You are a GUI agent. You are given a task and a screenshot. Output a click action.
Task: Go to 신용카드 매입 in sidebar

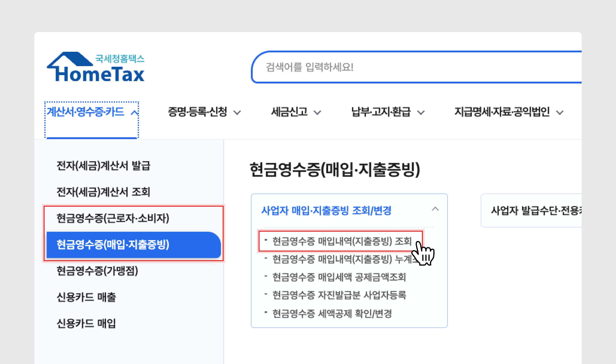pyautogui.click(x=86, y=323)
